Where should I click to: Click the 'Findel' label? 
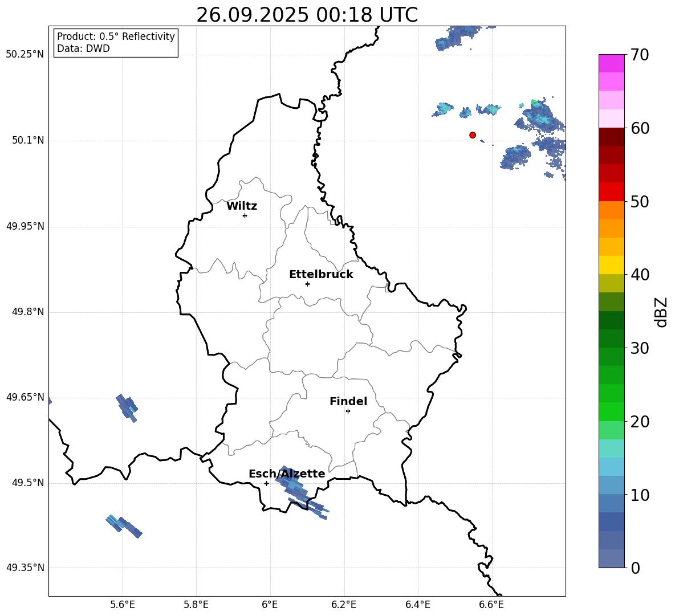(x=348, y=402)
